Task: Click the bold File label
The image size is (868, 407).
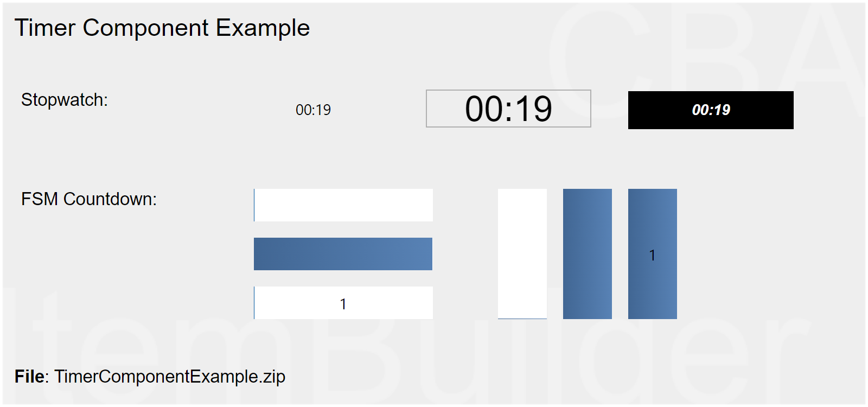Action: 31,377
